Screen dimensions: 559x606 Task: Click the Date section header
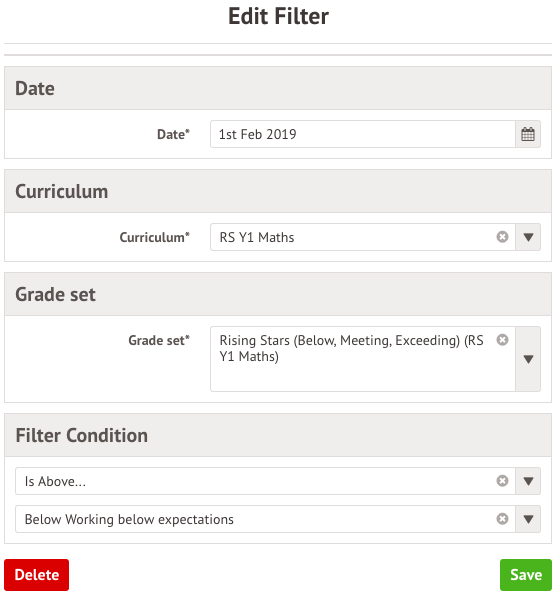click(278, 88)
